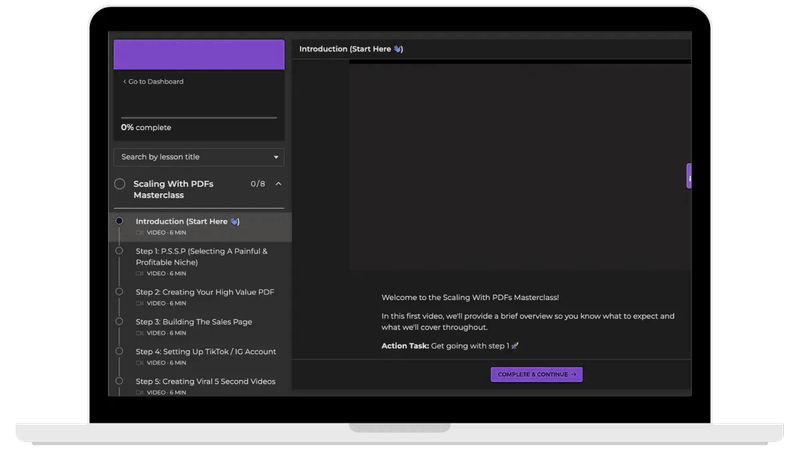Click the purple header banner
Screen dimensions: 800x450
[x=199, y=55]
